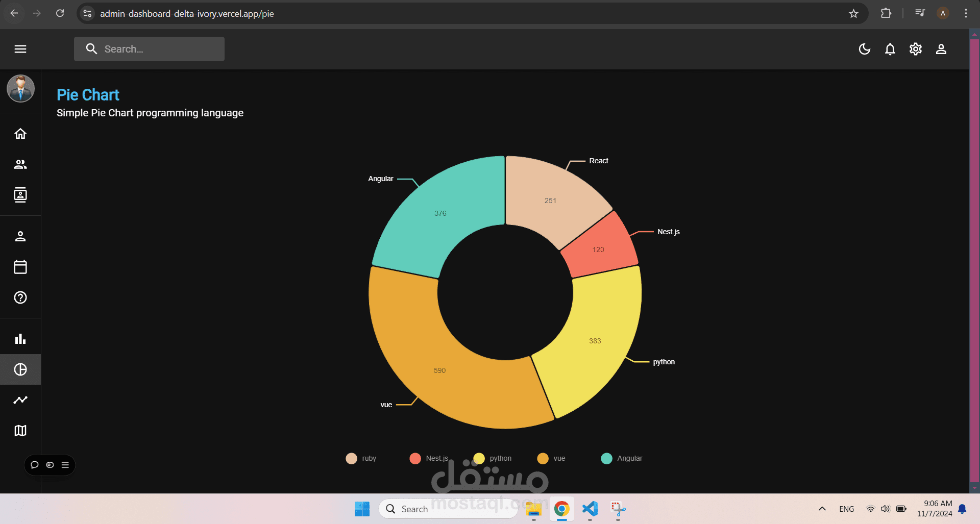
Task: Click the taskbar Search box
Action: (x=448, y=509)
